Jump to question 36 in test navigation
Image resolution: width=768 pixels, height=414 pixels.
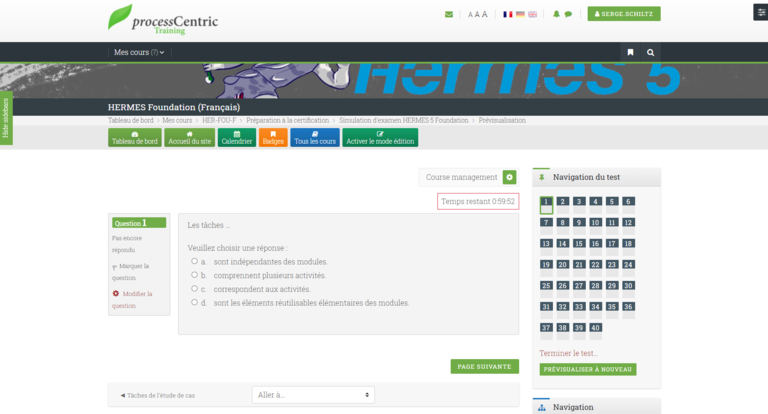point(628,311)
